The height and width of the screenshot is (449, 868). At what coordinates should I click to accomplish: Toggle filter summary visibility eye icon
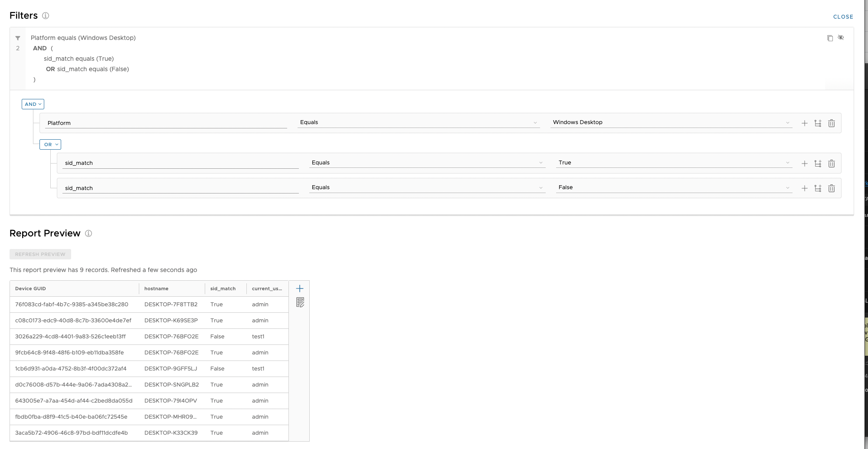(841, 38)
